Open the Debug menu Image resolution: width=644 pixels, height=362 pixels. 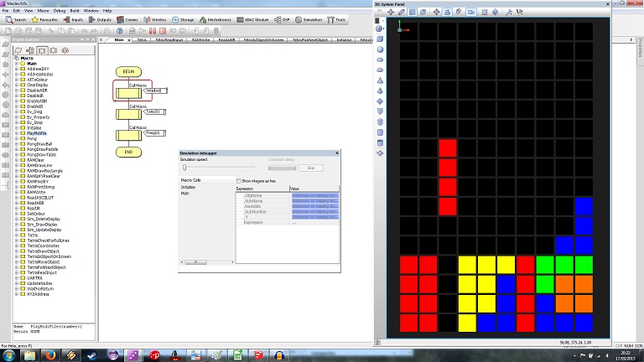coord(60,11)
